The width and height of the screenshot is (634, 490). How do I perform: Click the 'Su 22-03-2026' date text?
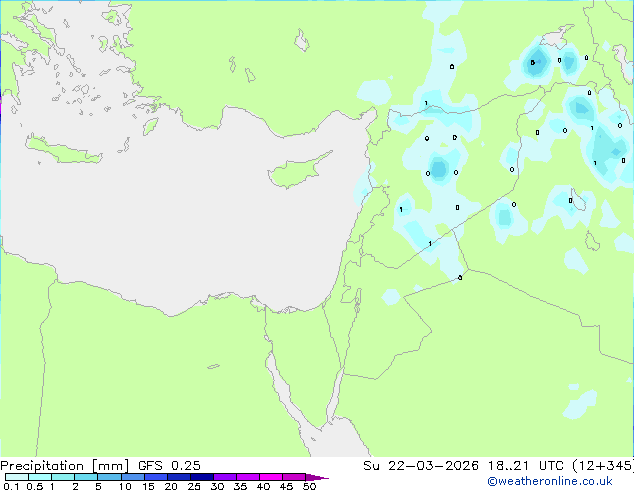click(421, 466)
